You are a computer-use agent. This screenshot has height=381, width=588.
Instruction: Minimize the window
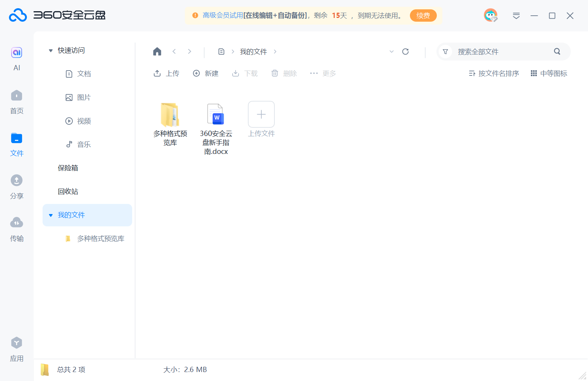534,16
